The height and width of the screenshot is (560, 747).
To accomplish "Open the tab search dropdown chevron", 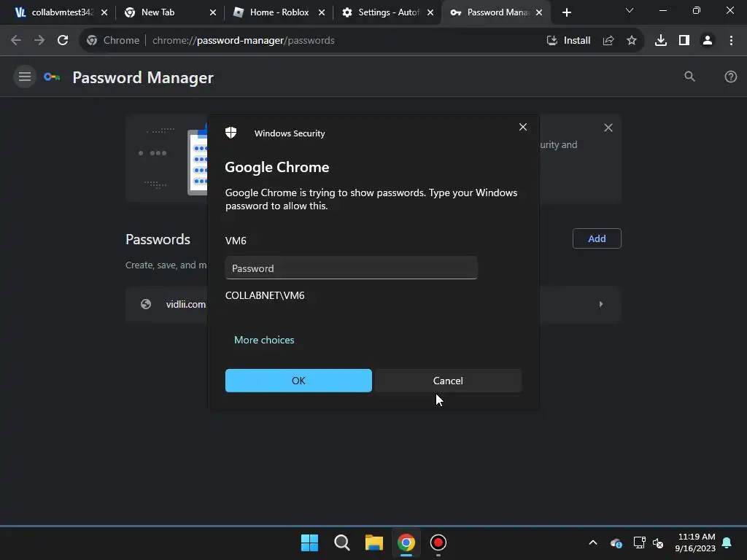I will pyautogui.click(x=630, y=10).
